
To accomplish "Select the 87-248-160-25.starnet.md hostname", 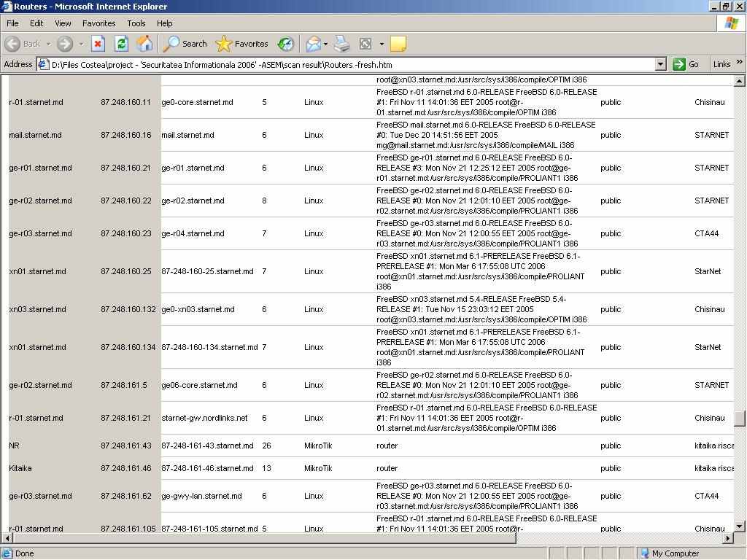I will [x=208, y=271].
